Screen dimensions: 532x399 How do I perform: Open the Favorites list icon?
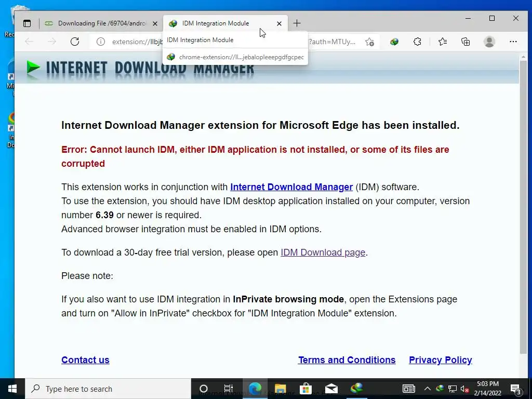pos(443,42)
